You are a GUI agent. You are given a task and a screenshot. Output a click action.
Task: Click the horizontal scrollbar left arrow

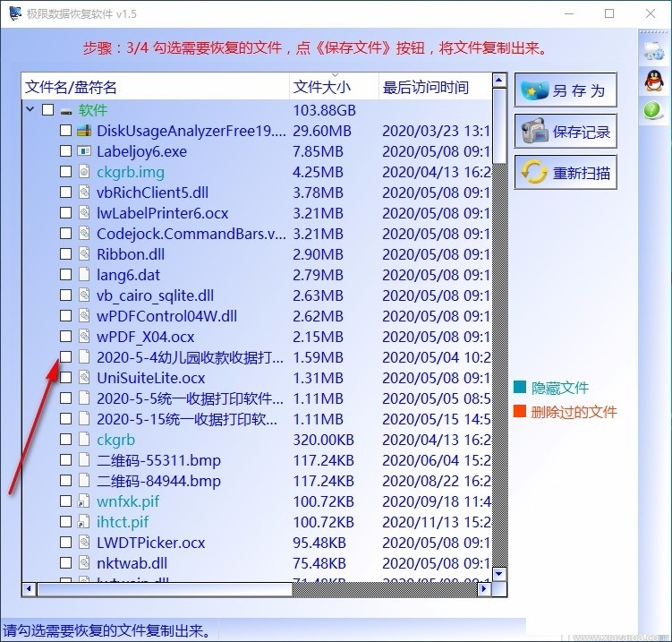[30, 589]
